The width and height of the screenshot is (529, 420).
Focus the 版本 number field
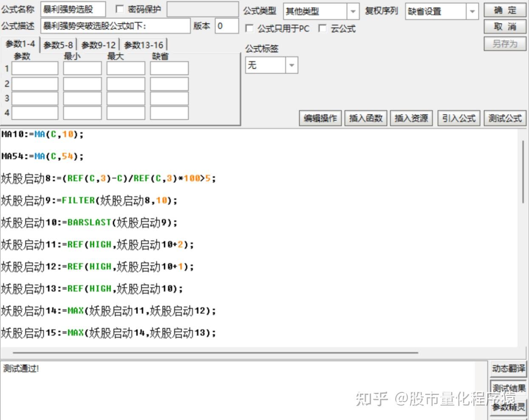click(x=226, y=26)
